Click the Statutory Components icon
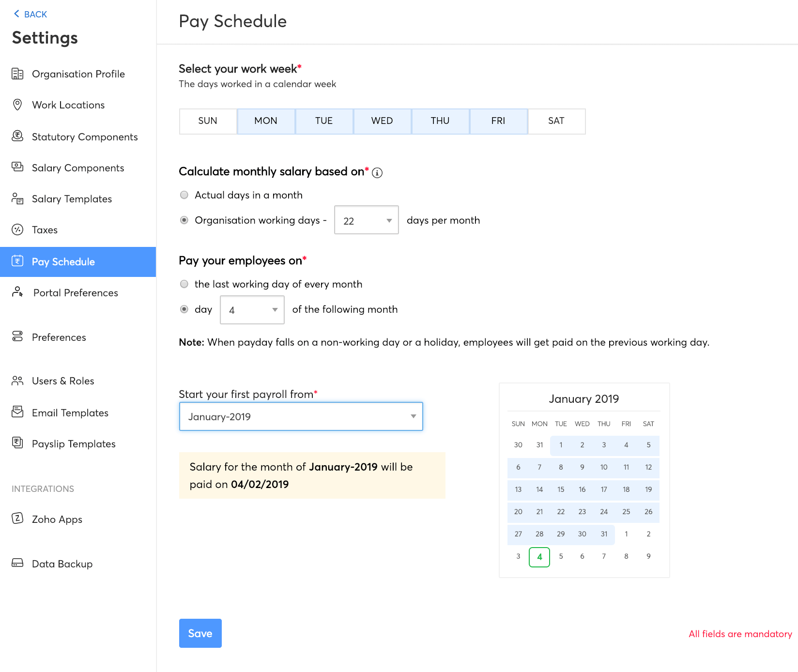 tap(17, 136)
